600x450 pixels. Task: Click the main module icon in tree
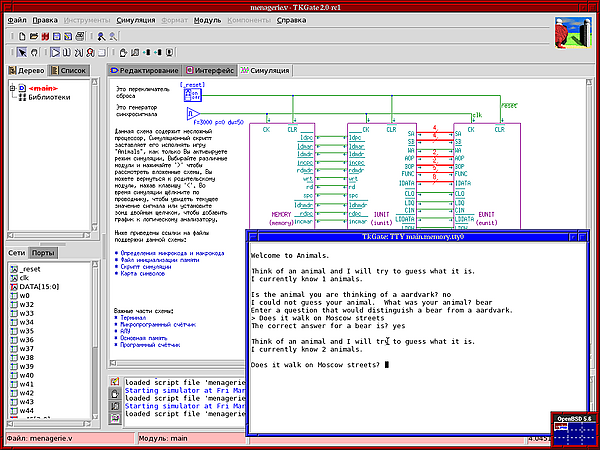[x=20, y=88]
